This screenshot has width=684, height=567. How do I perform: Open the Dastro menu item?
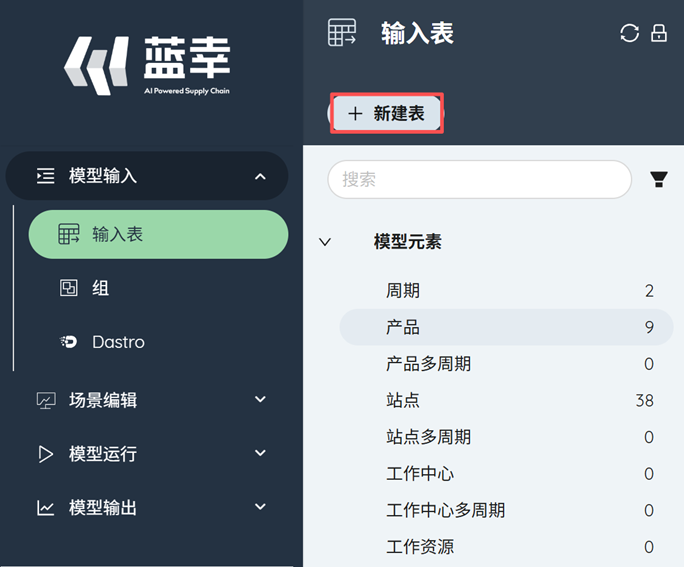118,342
